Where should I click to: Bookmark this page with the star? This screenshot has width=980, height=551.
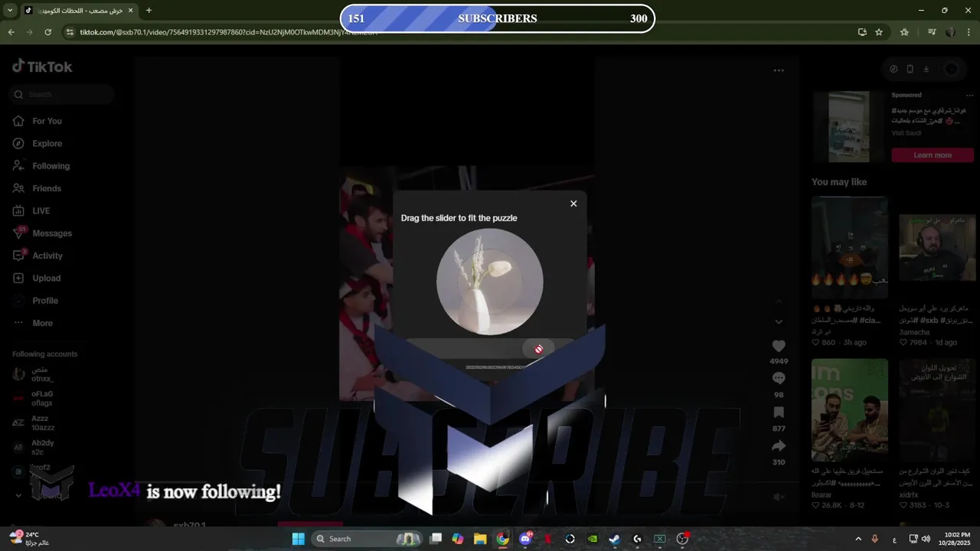(879, 32)
